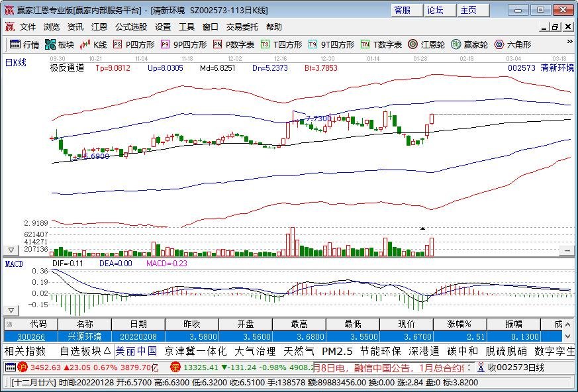This screenshot has width=578, height=392.
Task: Click the antenna signal icon in status bar
Action: 481,367
